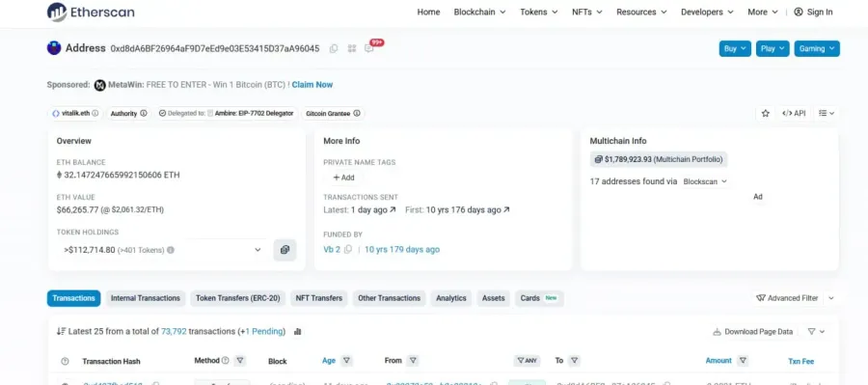Click info icon next to Gitcoin Grantee
This screenshot has height=385, width=868.
tap(357, 113)
